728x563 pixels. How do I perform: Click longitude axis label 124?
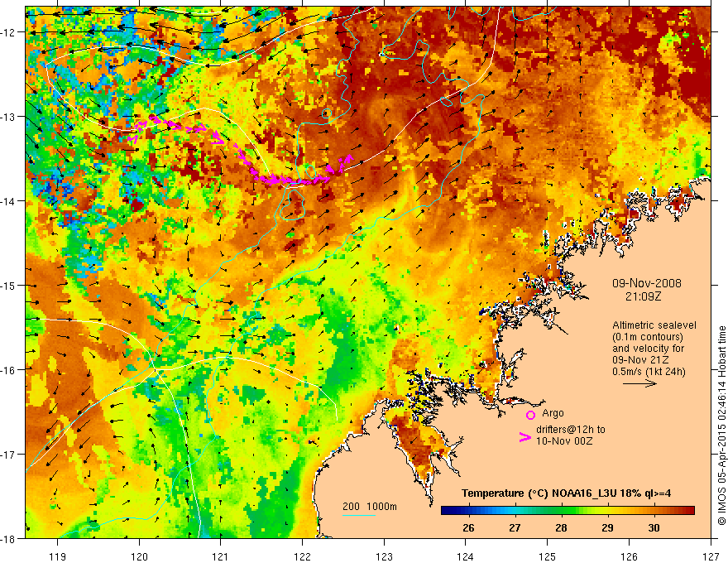tap(466, 556)
